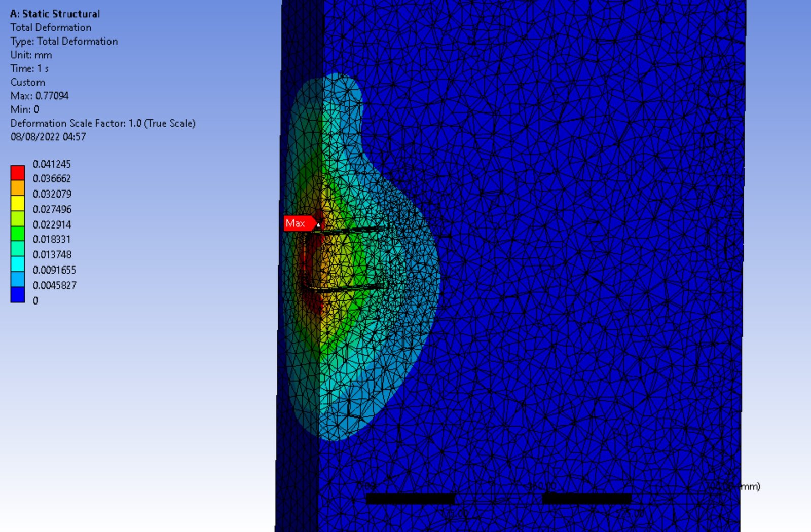811x532 pixels.
Task: Select the red legend color band
Action: point(18,173)
